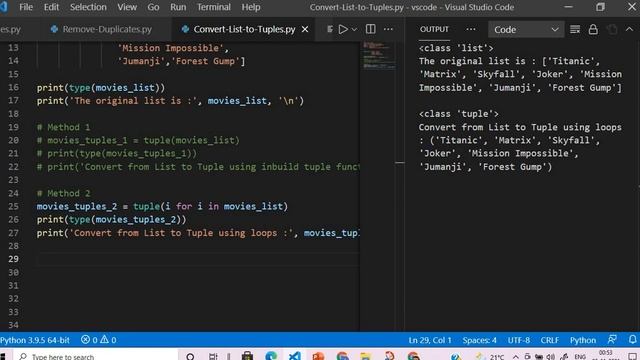The image size is (640, 360).
Task: Open Microsoft Edge from taskbar
Action: (x=271, y=356)
